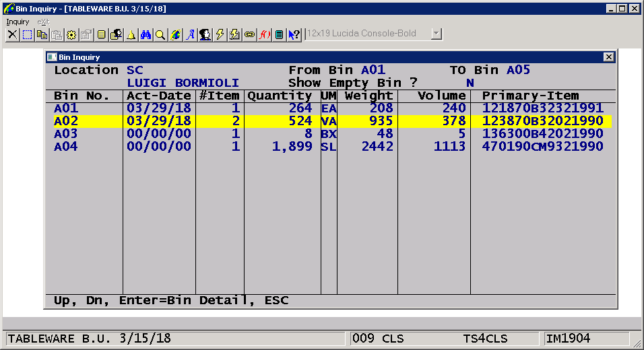This screenshot has width=644, height=350.
Task: Click the TS4CLS status bar entry
Action: [486, 339]
